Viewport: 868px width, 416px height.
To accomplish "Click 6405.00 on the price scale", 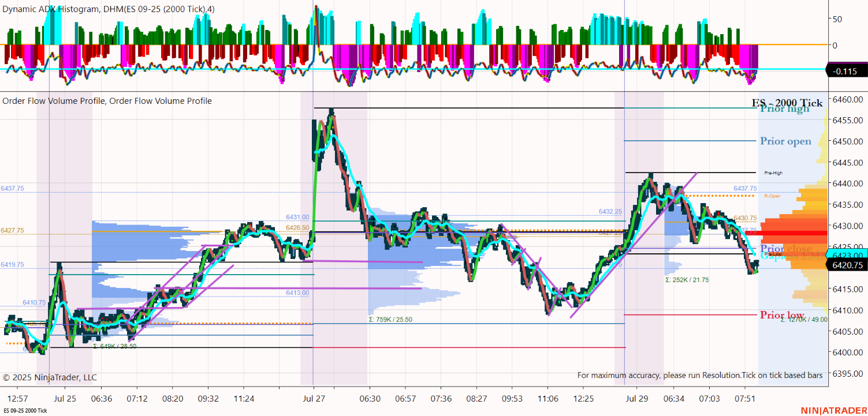I will coord(848,331).
